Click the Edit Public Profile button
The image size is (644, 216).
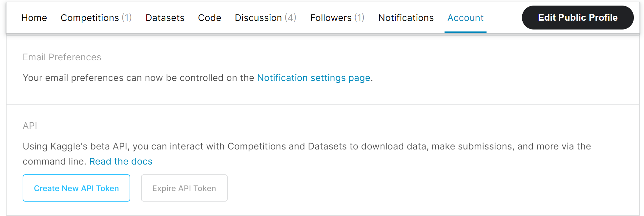pos(577,18)
